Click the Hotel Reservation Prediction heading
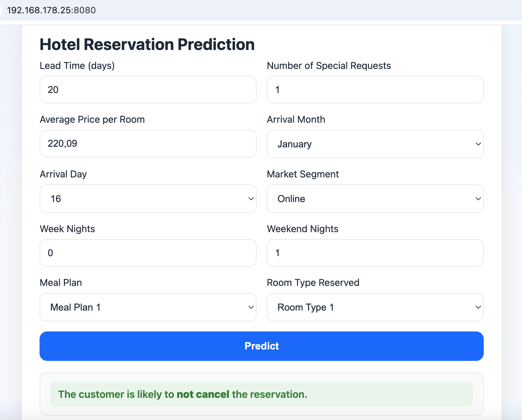This screenshot has width=522, height=420. tap(147, 44)
